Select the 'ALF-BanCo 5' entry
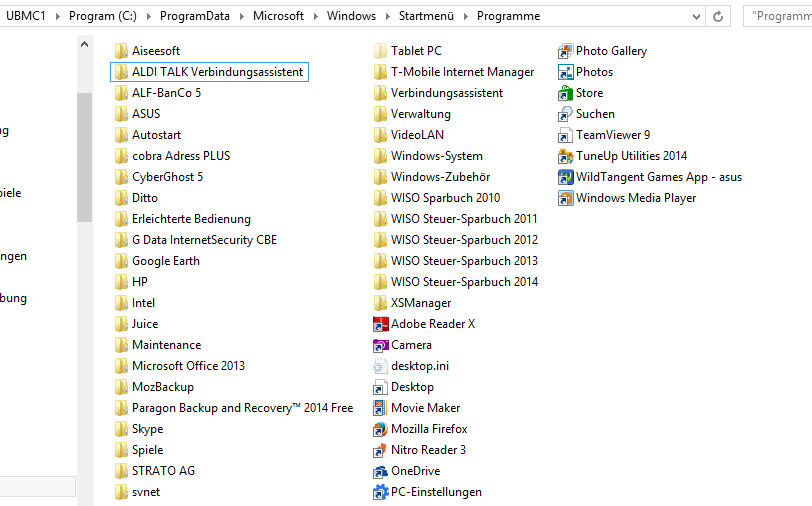Screen dimensions: 812x506 click(166, 93)
